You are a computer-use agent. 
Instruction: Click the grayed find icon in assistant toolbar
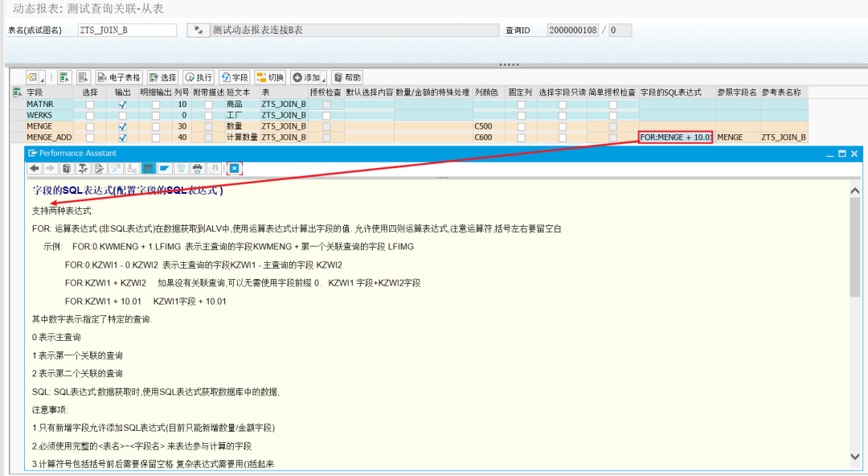pyautogui.click(x=214, y=169)
